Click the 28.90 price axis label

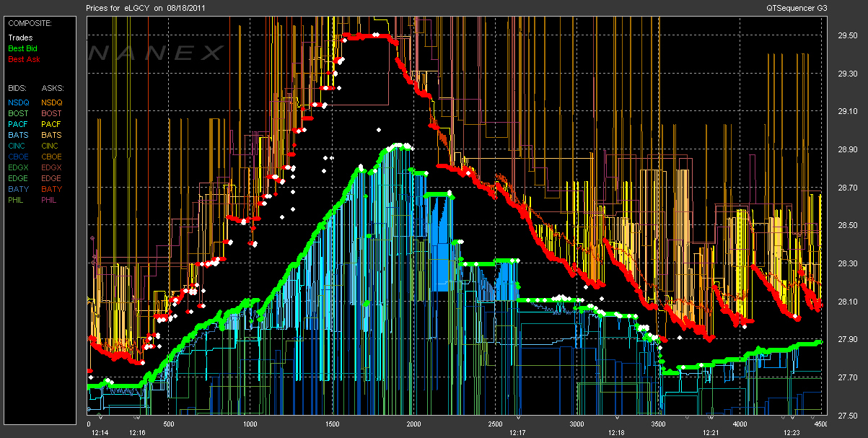click(846, 149)
